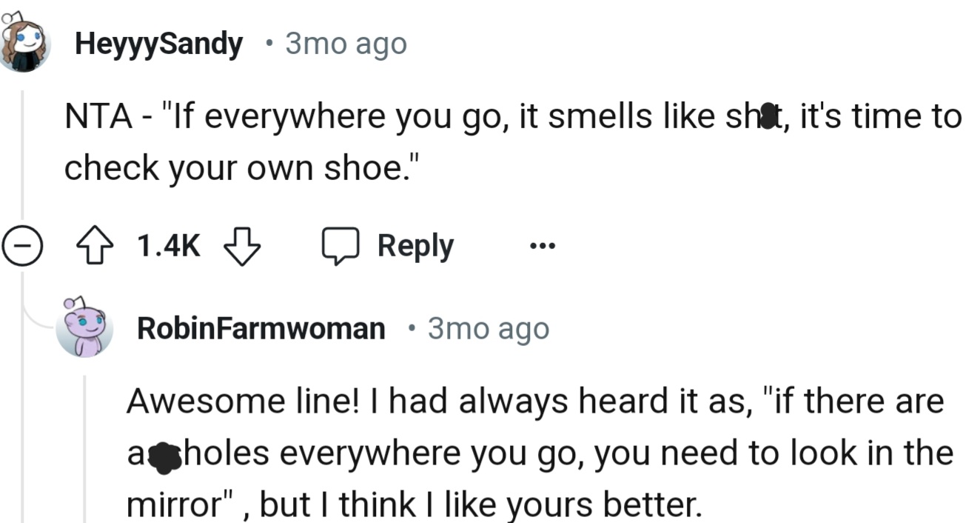Click the 'NTA' verdict text

point(98,117)
